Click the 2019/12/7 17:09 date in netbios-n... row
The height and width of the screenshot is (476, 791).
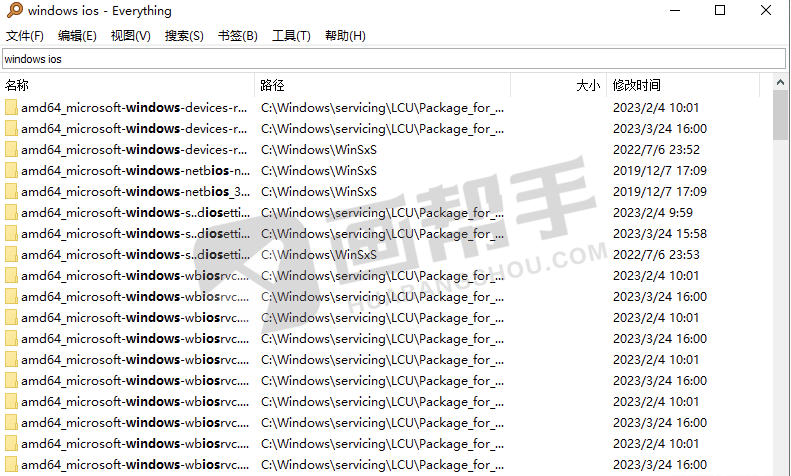pyautogui.click(x=660, y=170)
